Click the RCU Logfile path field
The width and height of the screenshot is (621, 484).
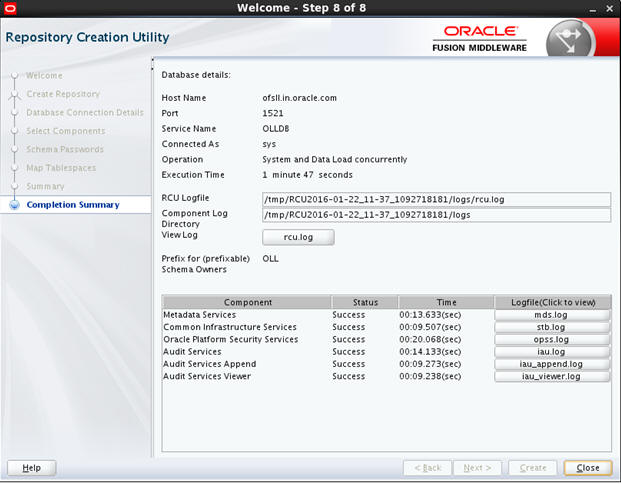tap(436, 200)
